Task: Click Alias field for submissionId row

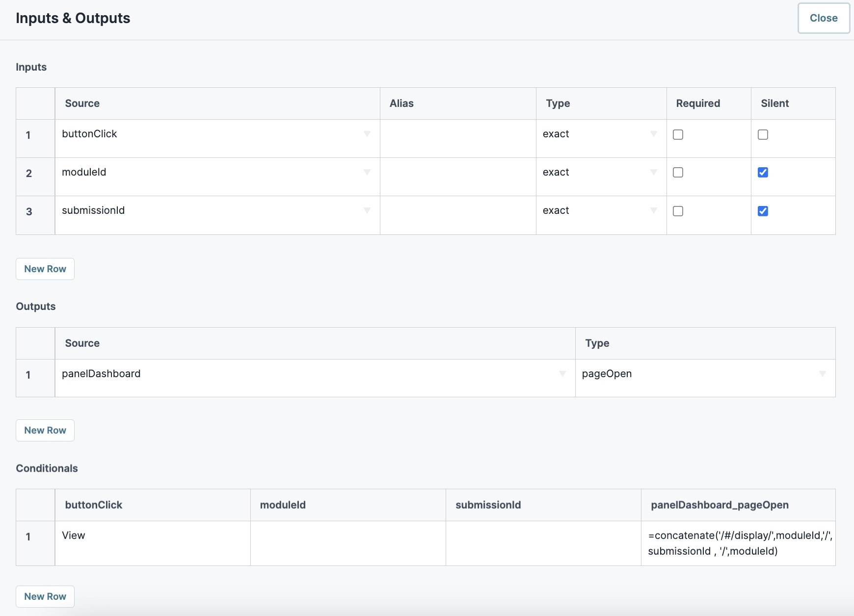Action: [x=458, y=215]
